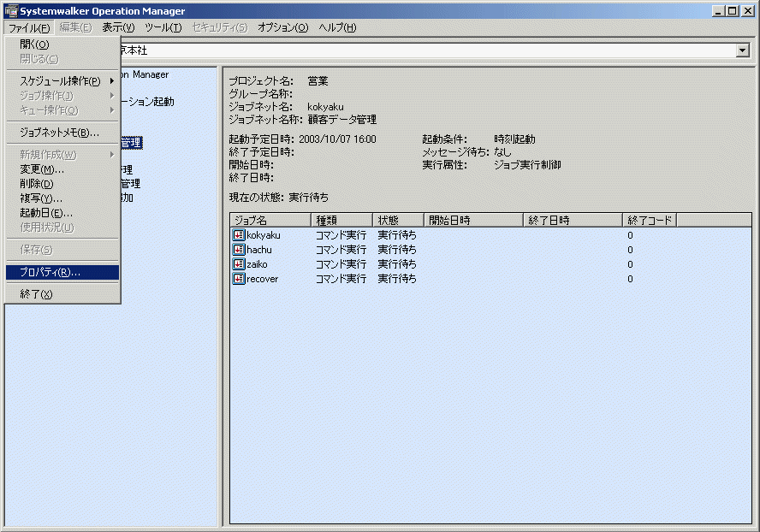
Task: Sort by ジョブ名 column header
Action: pos(270,221)
